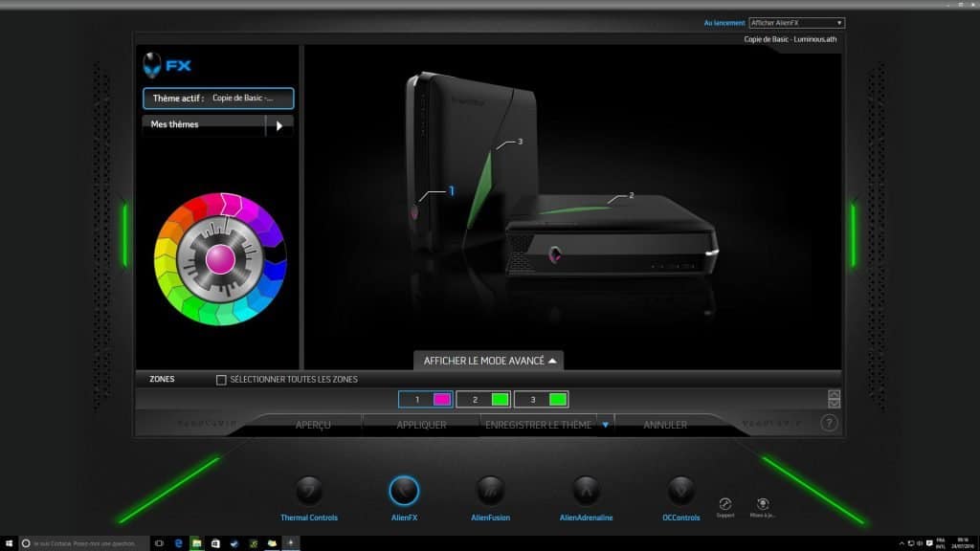Open Microsoft Edge from the taskbar

[179, 541]
